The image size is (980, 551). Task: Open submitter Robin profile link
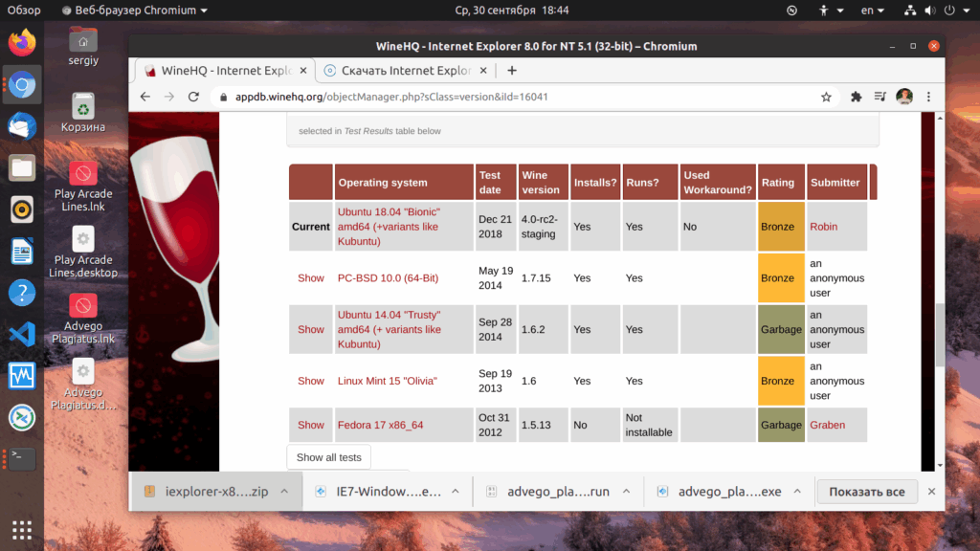tap(823, 226)
